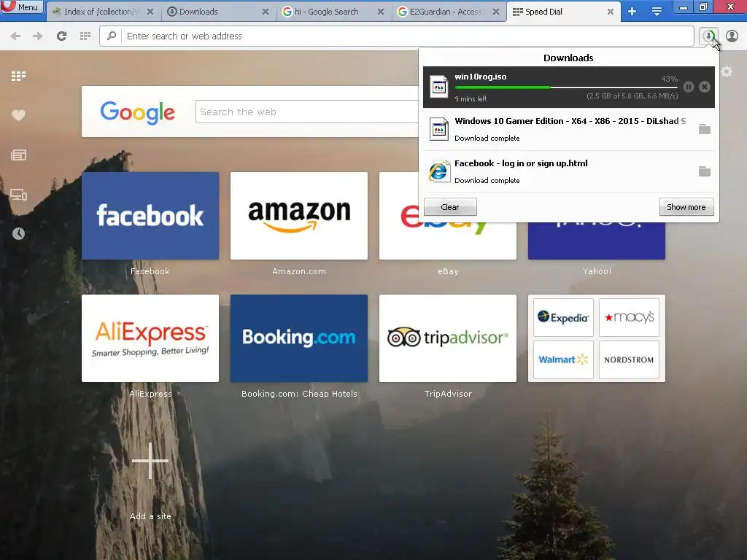
Task: Open the Facebook - log in or sign up.html entry
Action: [x=569, y=171]
